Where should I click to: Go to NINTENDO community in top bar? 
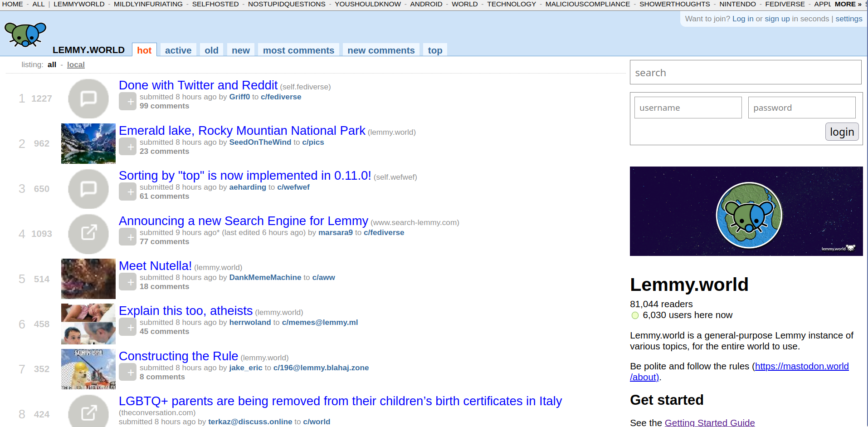click(737, 4)
